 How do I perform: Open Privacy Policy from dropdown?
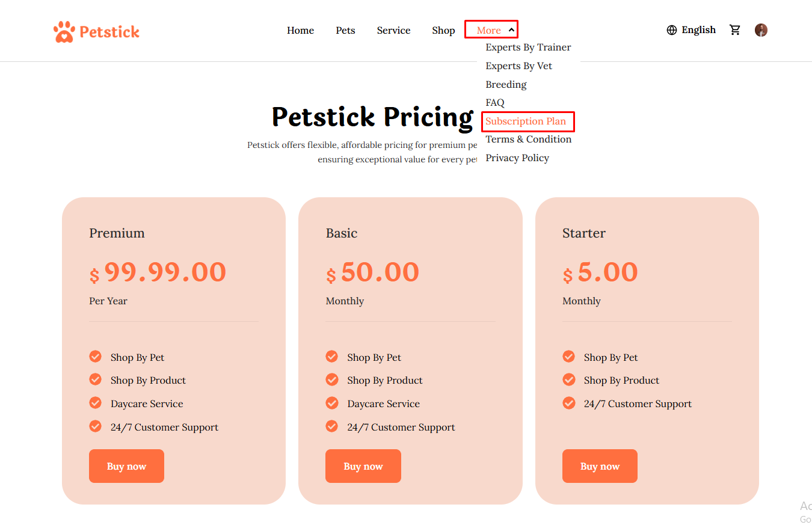coord(517,158)
